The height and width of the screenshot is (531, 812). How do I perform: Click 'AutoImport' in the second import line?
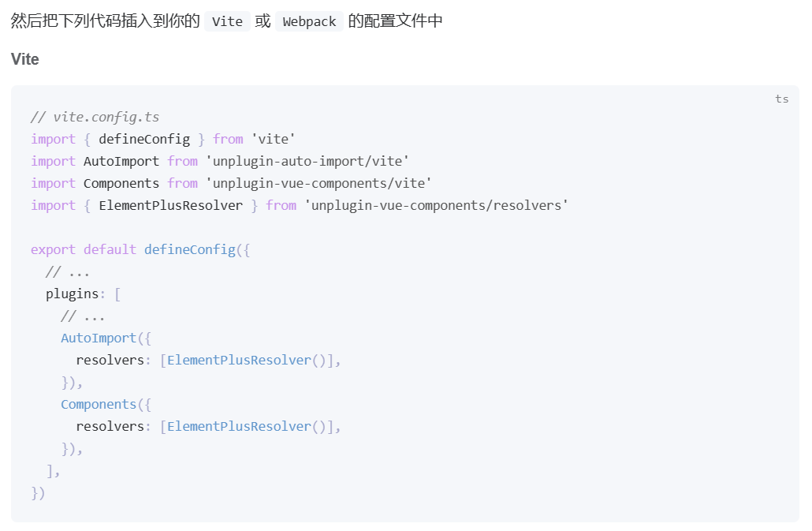121,161
